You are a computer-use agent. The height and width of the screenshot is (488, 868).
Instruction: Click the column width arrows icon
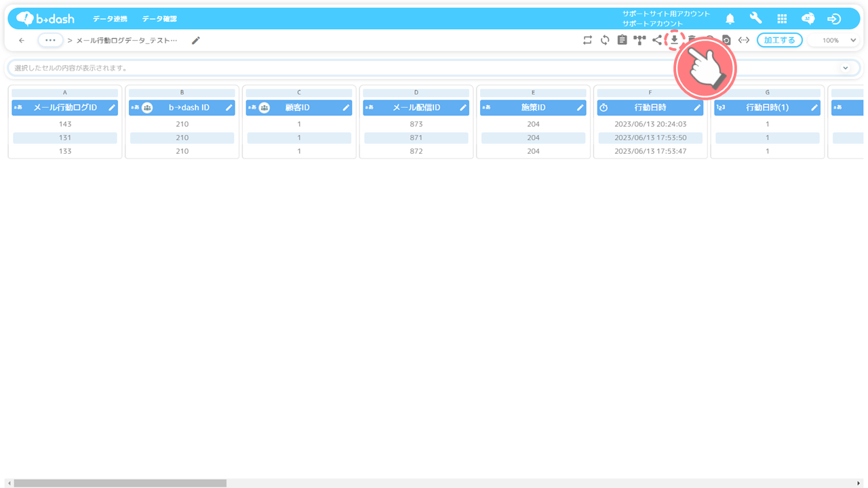(x=744, y=40)
